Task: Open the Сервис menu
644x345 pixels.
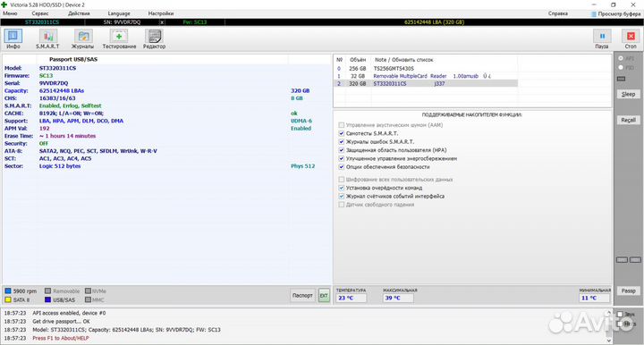Action: [x=40, y=13]
